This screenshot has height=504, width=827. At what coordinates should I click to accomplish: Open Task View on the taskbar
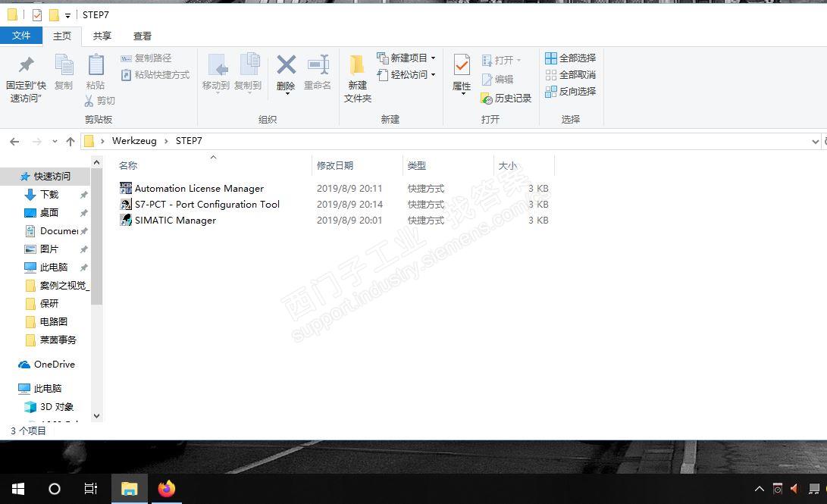click(91, 490)
